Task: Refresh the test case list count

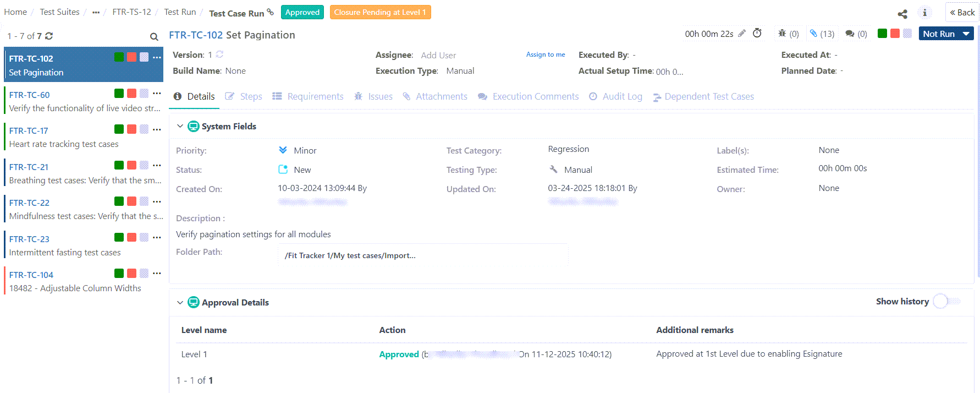Action: [49, 36]
